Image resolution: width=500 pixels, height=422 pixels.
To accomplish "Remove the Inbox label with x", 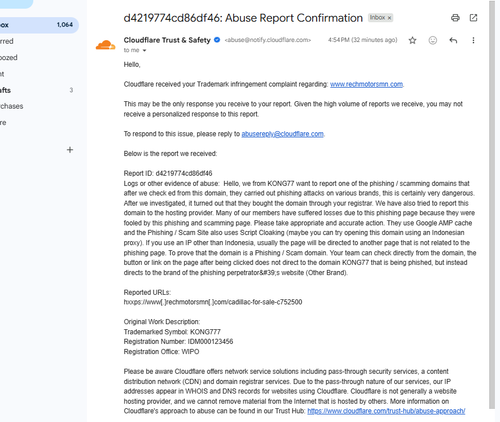I will click(x=389, y=18).
